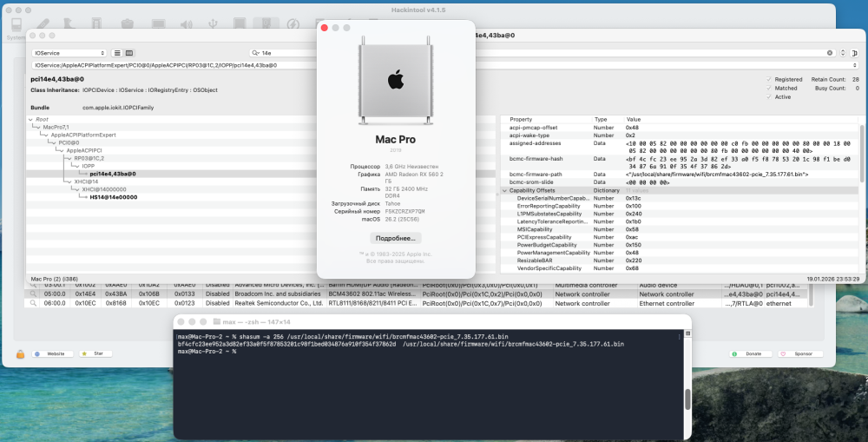
Task: Click the Sponsor button in Hackintool
Action: (800, 353)
